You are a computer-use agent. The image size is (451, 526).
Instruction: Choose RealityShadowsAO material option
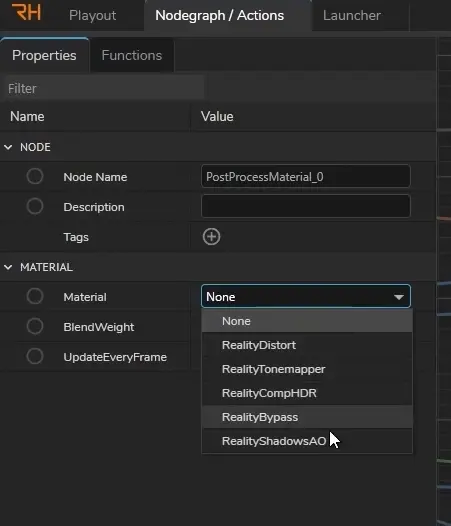tap(307, 441)
